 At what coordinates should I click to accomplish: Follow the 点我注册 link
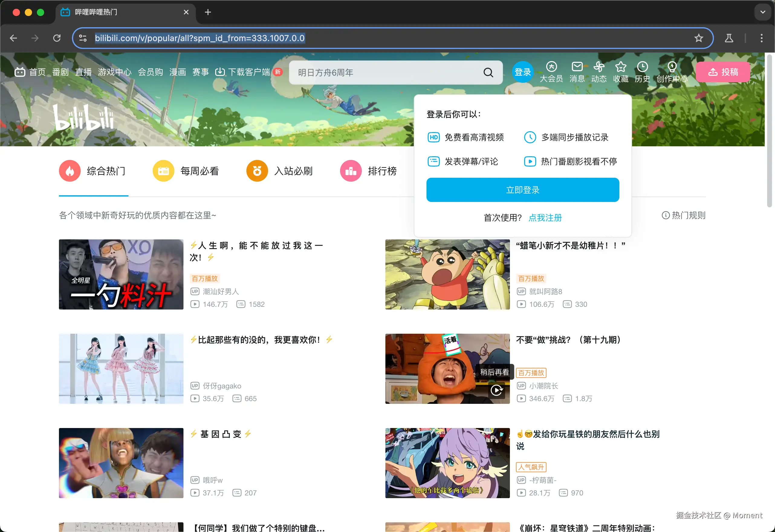click(545, 218)
